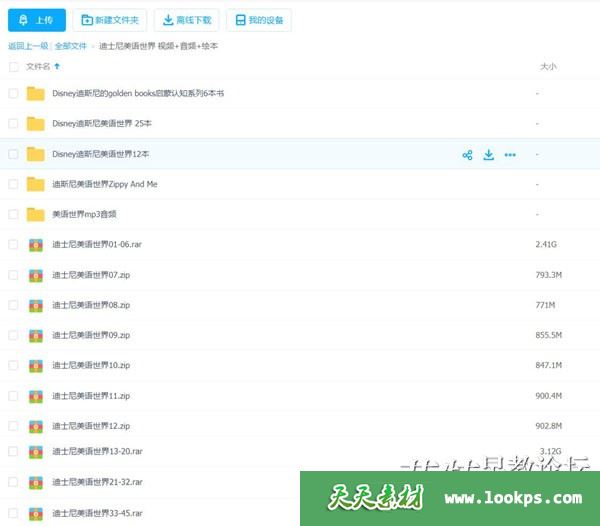Check the 美语世界10.zip file checkbox
Screen dimensions: 600x526
pos(13,365)
